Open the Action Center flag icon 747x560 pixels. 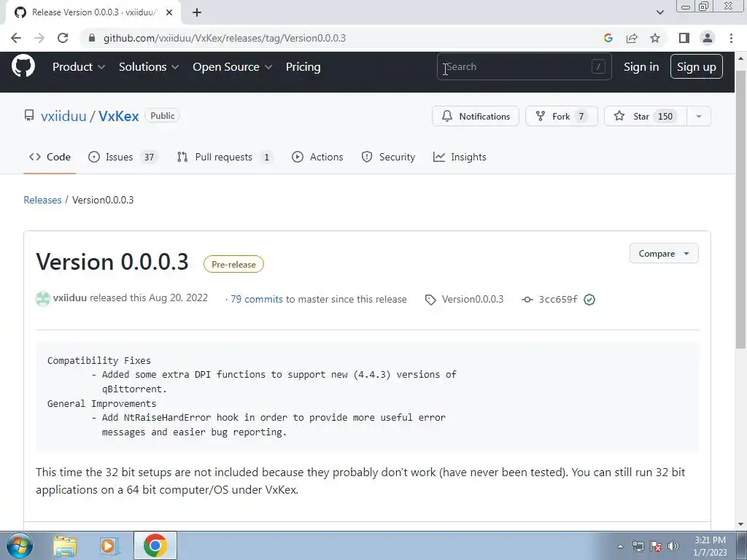tap(656, 546)
